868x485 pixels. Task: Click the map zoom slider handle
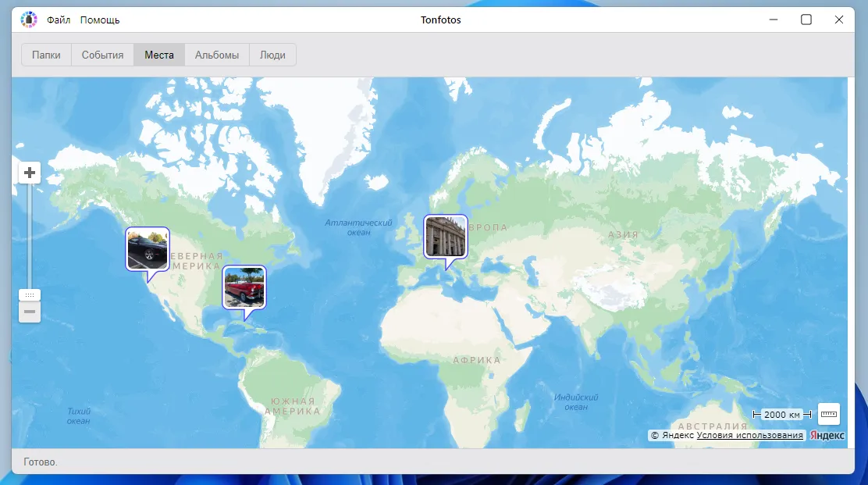pos(30,295)
